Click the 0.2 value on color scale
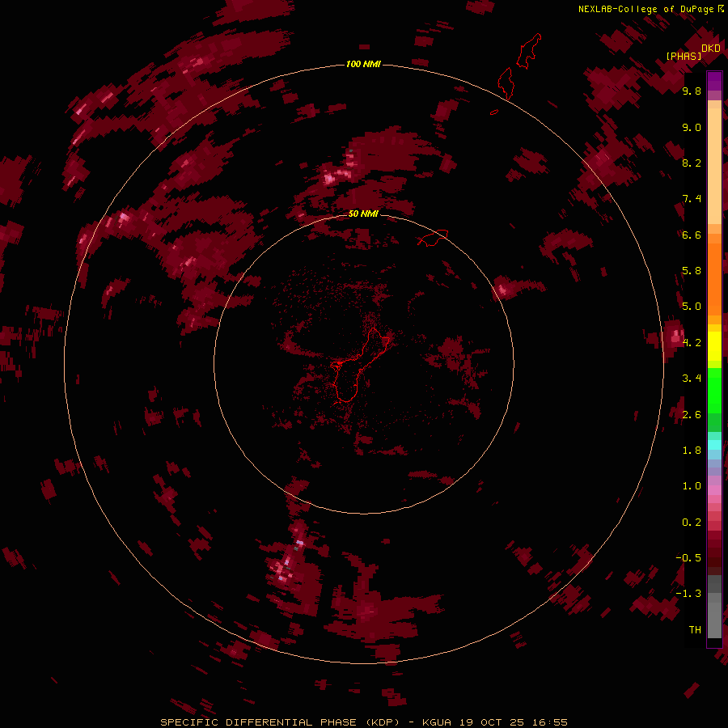728x728 pixels. tap(692, 522)
